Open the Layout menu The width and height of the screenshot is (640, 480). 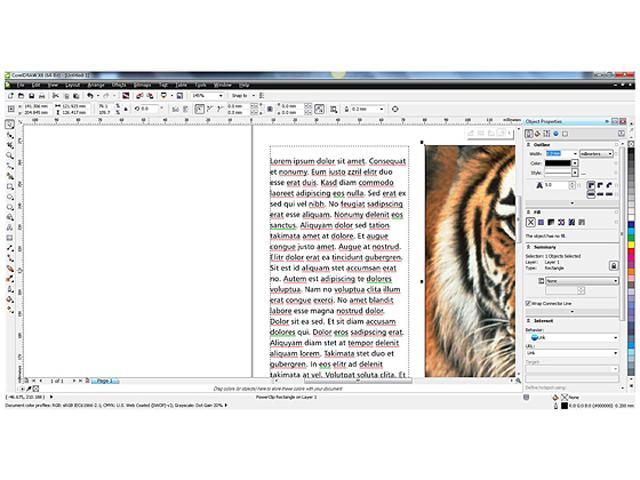point(73,85)
